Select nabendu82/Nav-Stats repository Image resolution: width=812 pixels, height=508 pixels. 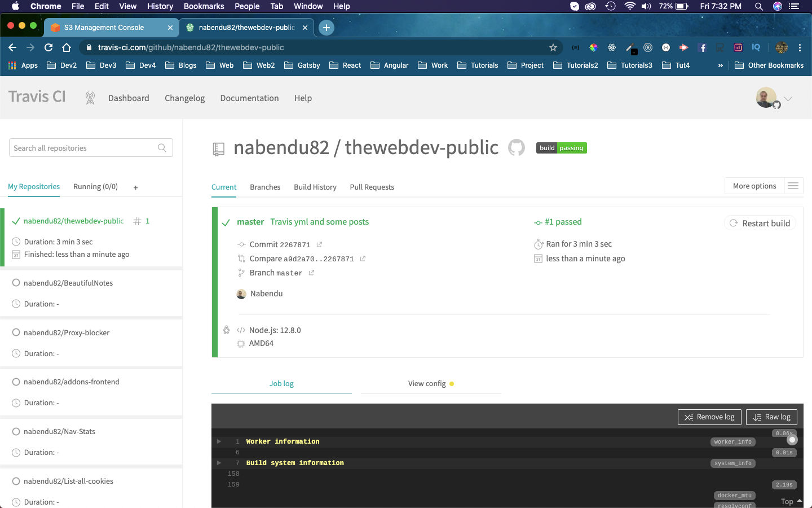point(59,431)
